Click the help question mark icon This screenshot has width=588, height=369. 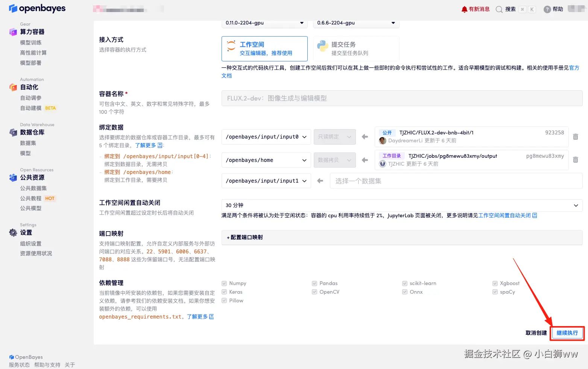click(547, 9)
